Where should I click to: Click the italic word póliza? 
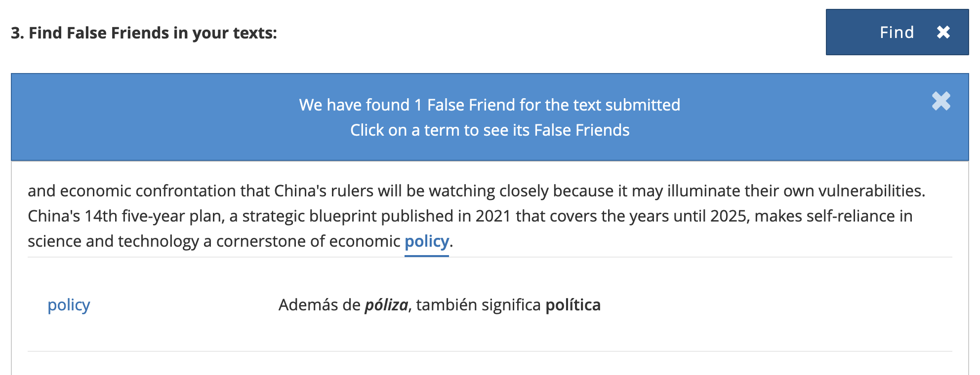[386, 305]
